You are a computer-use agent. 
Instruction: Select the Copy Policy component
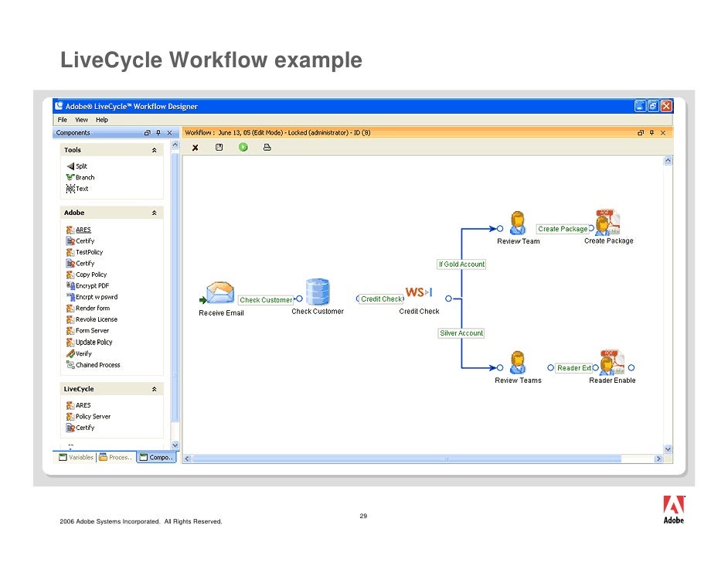click(87, 275)
